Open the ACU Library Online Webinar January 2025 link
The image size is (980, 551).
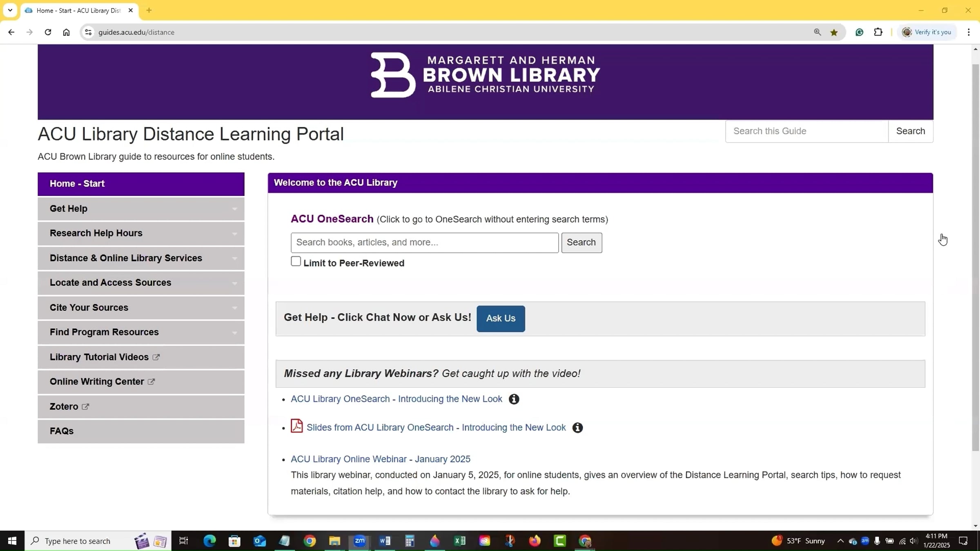point(380,459)
